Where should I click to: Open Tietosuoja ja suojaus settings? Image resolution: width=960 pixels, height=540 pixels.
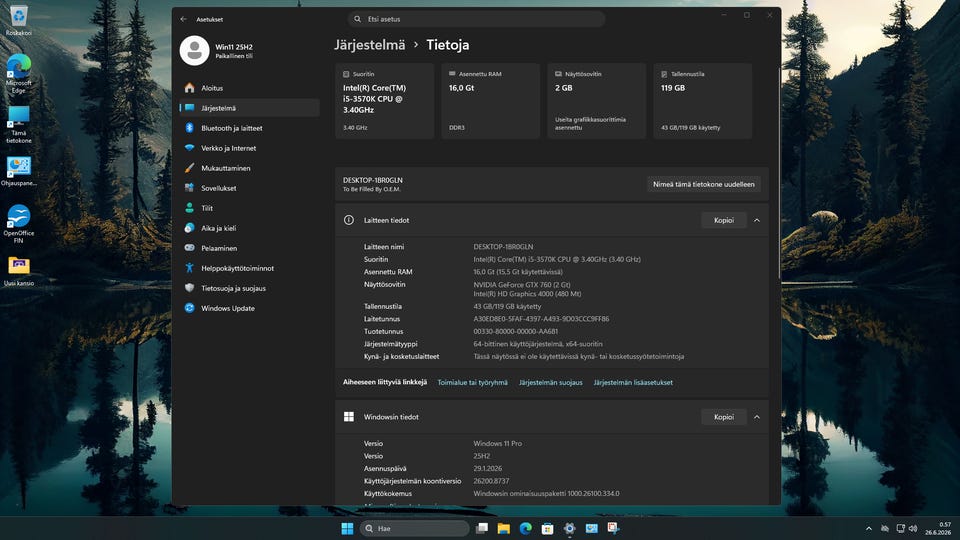pos(249,288)
